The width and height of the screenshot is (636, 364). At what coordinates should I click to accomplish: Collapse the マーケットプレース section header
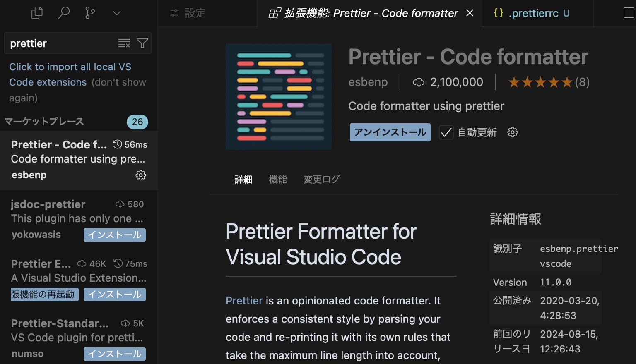pyautogui.click(x=44, y=121)
